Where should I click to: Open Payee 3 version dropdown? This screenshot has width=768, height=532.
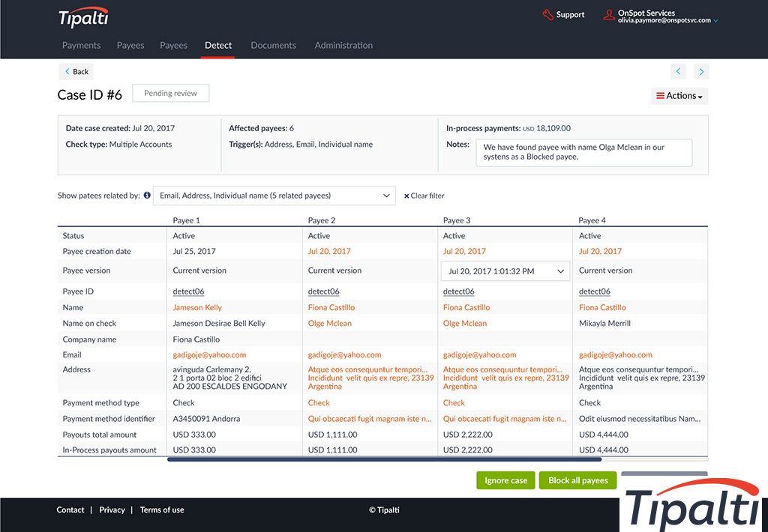click(x=505, y=271)
